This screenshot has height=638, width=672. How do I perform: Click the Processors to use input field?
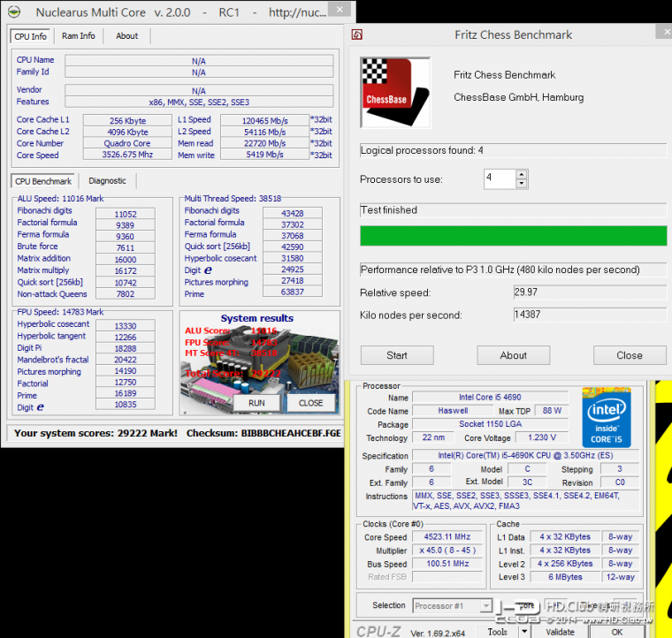[499, 179]
